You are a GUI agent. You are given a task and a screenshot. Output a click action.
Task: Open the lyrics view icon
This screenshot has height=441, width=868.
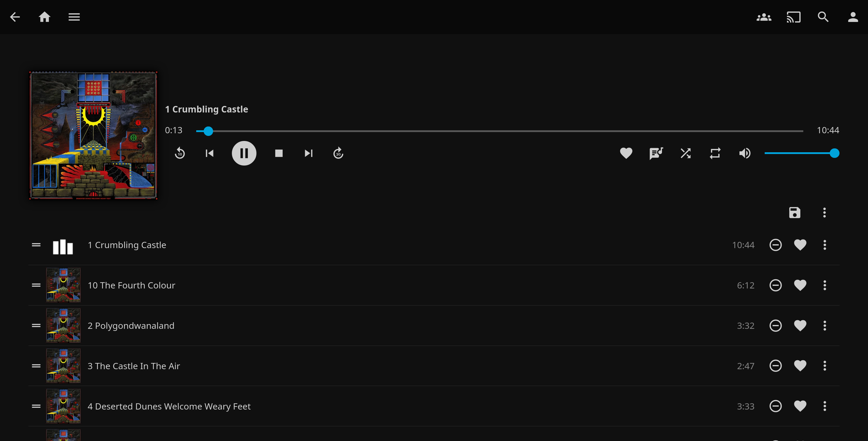[656, 153]
